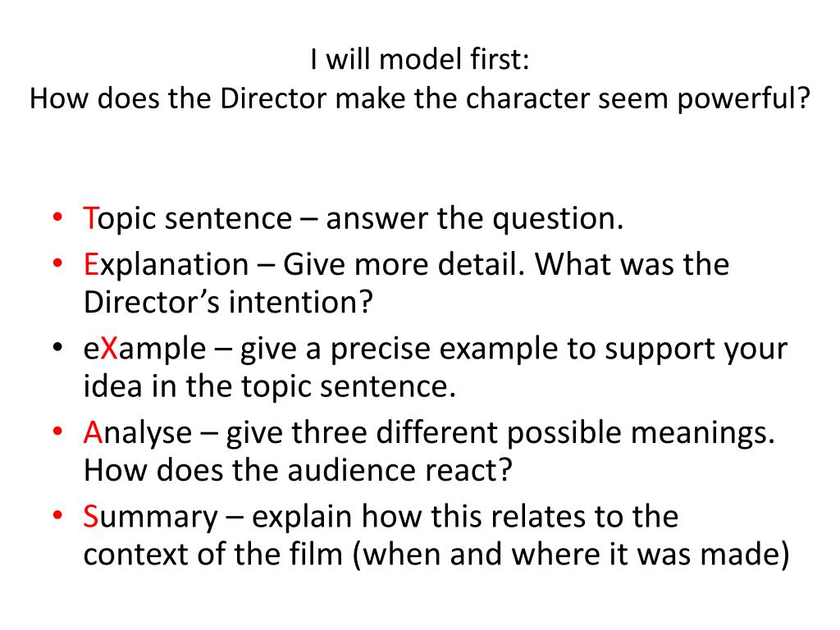Click the red letter T in Topic

pos(90,218)
